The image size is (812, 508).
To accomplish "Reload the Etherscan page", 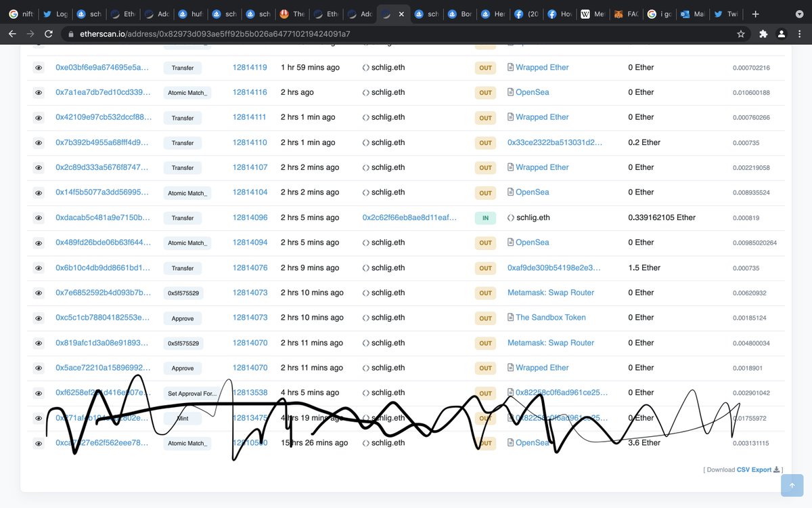I will [49, 34].
